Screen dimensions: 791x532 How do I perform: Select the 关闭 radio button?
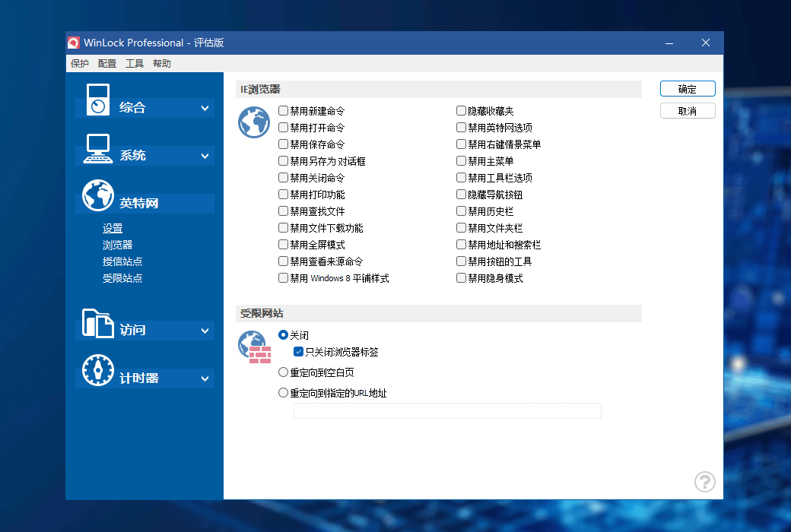click(x=284, y=335)
